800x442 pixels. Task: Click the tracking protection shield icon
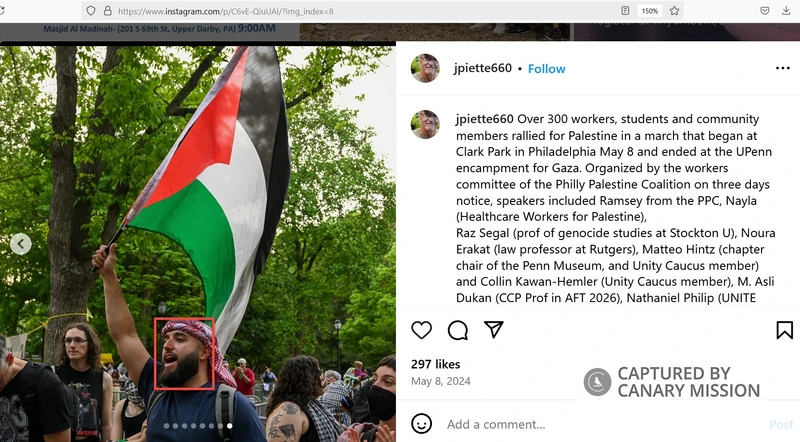point(91,11)
